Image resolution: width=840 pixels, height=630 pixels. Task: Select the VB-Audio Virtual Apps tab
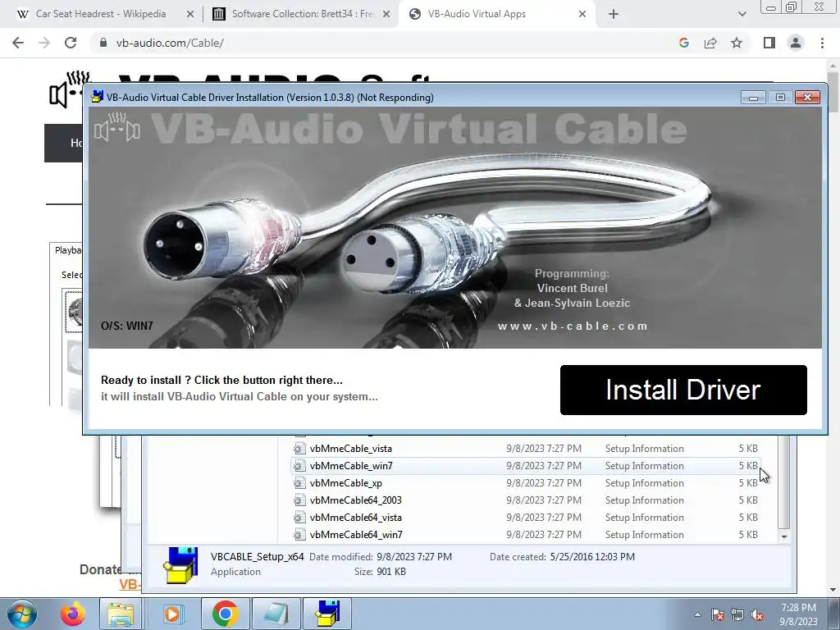pos(477,14)
